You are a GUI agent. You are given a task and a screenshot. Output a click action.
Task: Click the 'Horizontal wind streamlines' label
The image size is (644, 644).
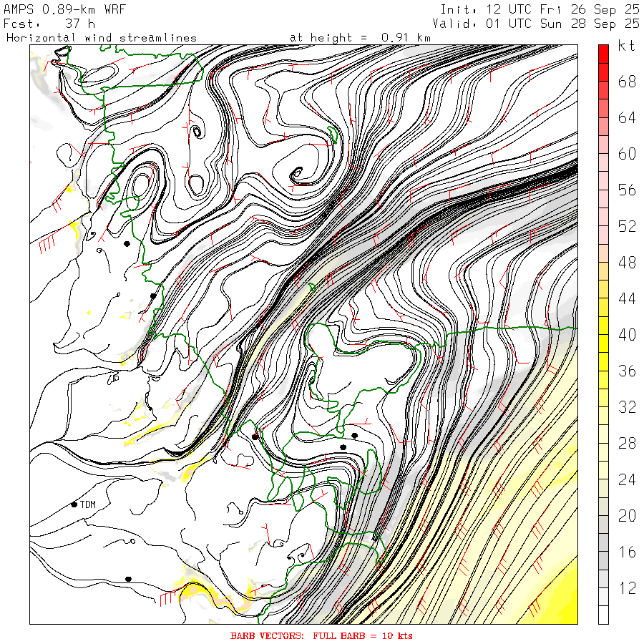[x=102, y=38]
